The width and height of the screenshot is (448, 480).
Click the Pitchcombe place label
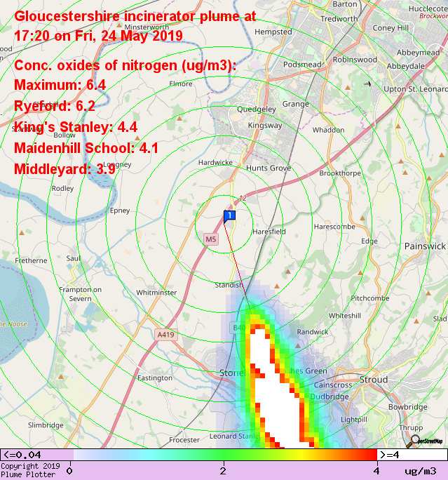click(x=370, y=298)
